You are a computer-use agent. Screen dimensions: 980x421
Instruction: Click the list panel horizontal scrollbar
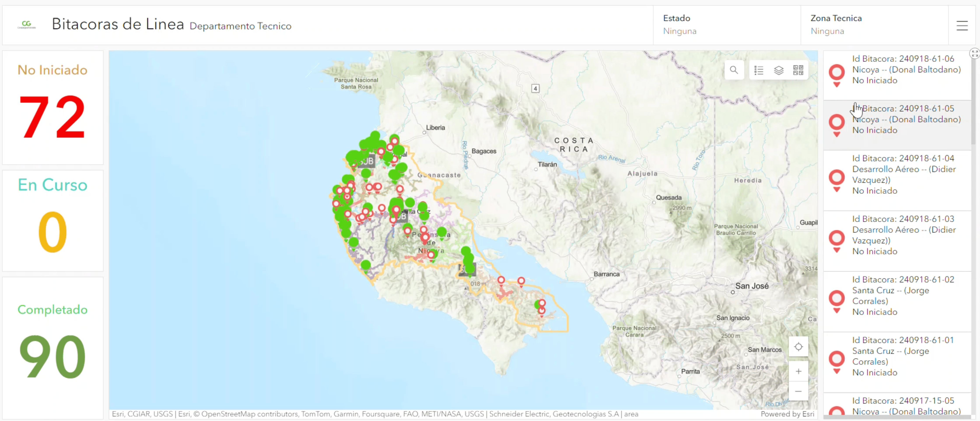point(897,417)
